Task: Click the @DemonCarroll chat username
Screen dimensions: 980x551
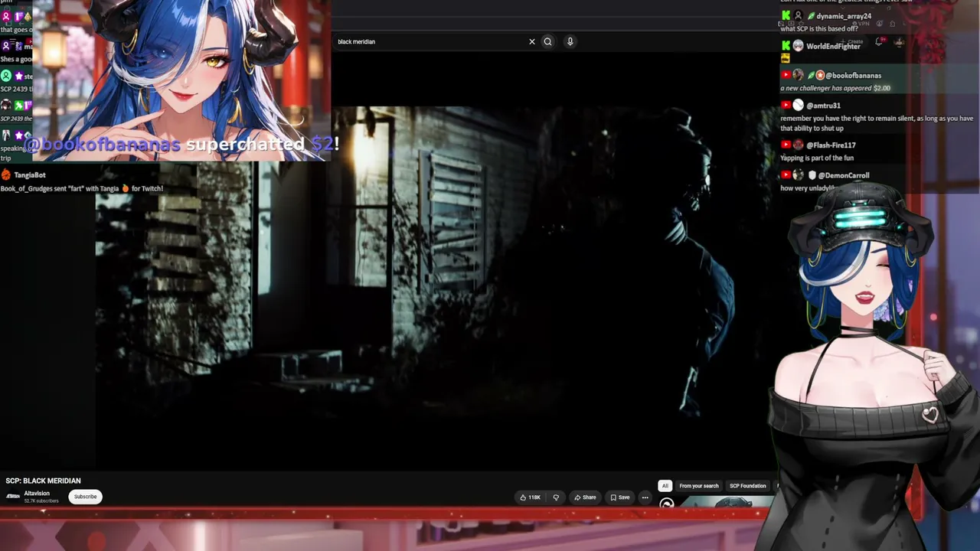Action: 842,175
